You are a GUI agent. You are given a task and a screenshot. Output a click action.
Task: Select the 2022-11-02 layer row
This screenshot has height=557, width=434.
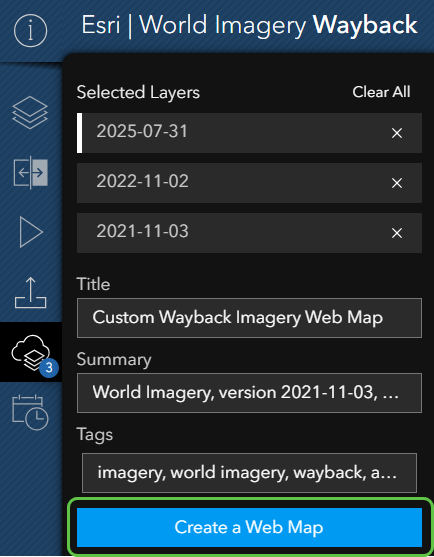point(249,183)
